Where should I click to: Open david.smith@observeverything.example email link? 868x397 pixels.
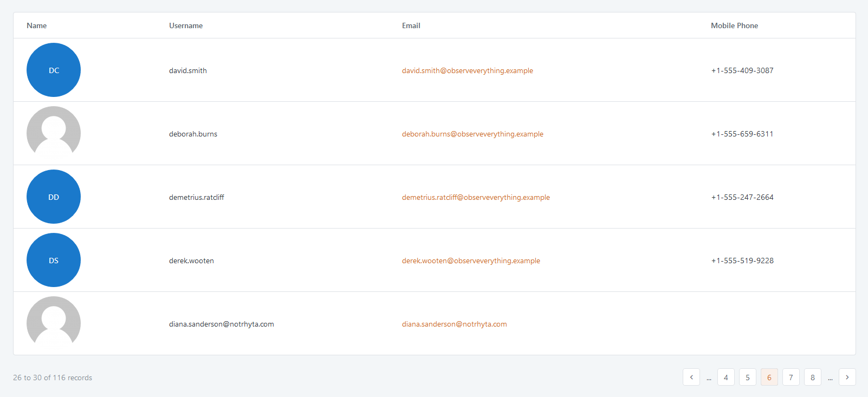[468, 70]
